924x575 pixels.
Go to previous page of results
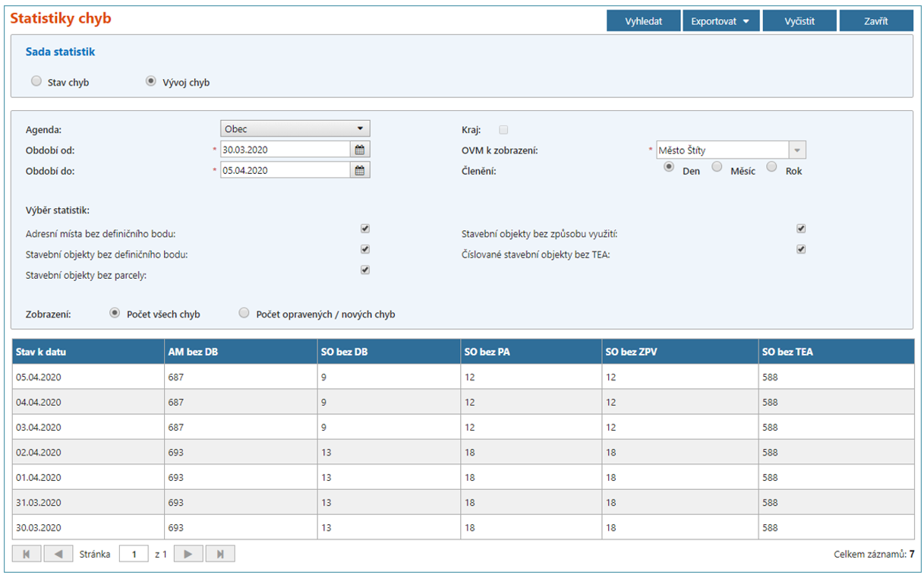[58, 554]
